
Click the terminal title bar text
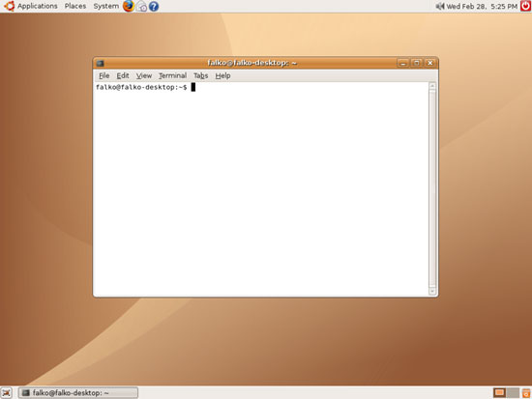[x=251, y=63]
